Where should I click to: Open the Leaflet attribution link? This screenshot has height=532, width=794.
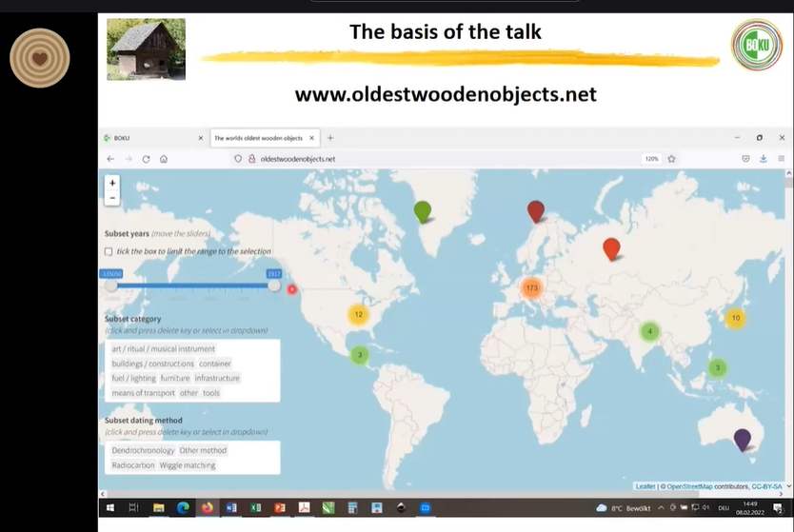point(645,486)
